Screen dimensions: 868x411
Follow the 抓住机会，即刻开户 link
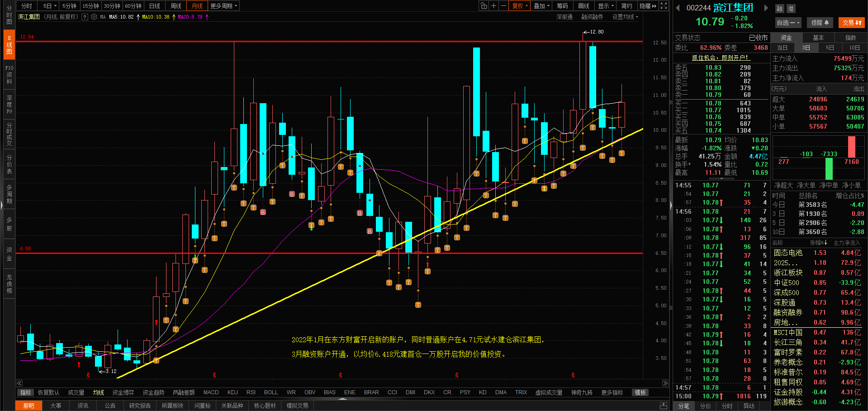click(721, 57)
